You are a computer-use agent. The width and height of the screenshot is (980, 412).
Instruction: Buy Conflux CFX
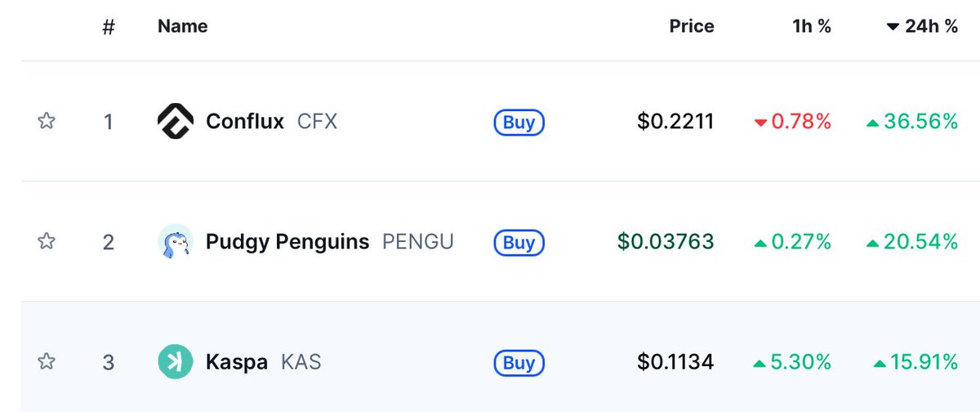click(519, 123)
